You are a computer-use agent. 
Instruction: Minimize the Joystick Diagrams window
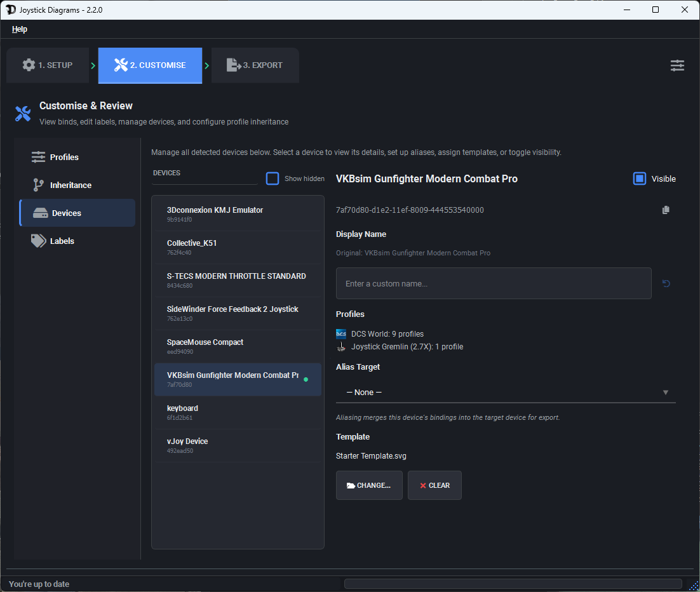627,10
